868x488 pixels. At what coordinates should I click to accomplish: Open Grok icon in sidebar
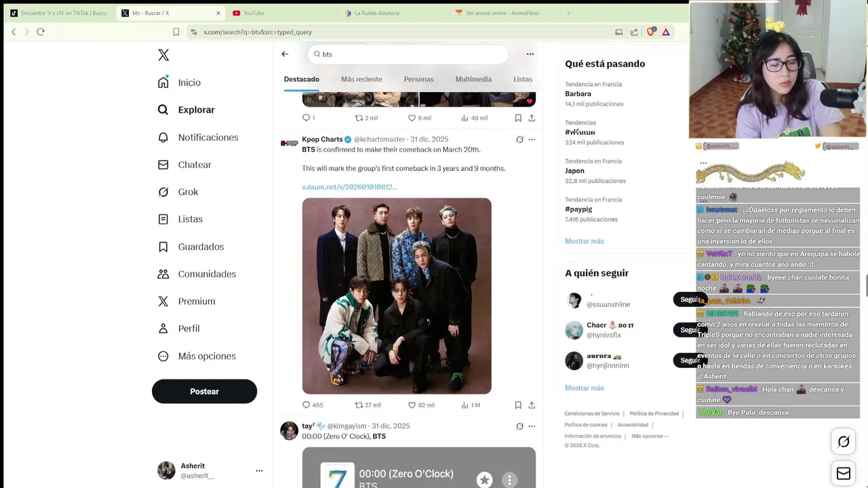pyautogui.click(x=163, y=192)
